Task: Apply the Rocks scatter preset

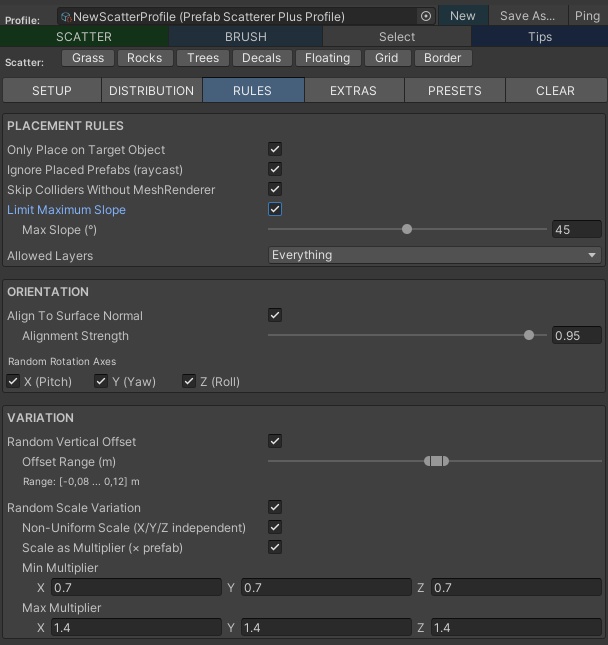Action: pyautogui.click(x=145, y=58)
